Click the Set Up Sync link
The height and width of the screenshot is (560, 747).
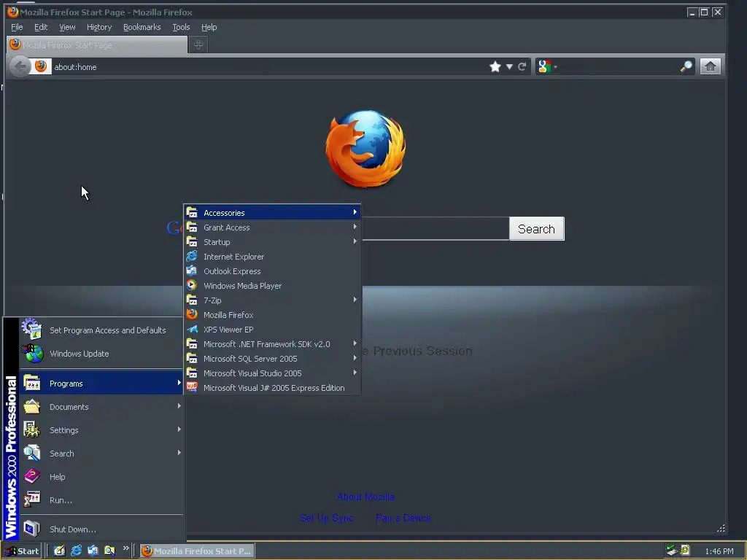tap(327, 518)
